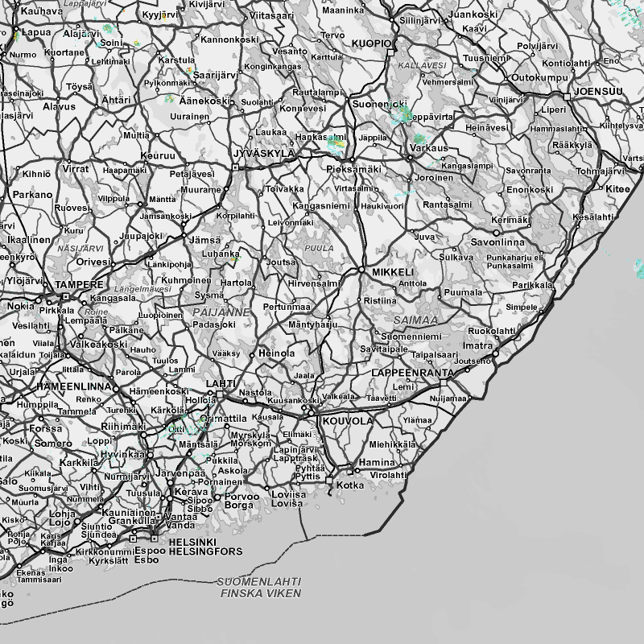Select the LAPPEENRANTA label
Image resolution: width=644 pixels, height=644 pixels.
412,373
